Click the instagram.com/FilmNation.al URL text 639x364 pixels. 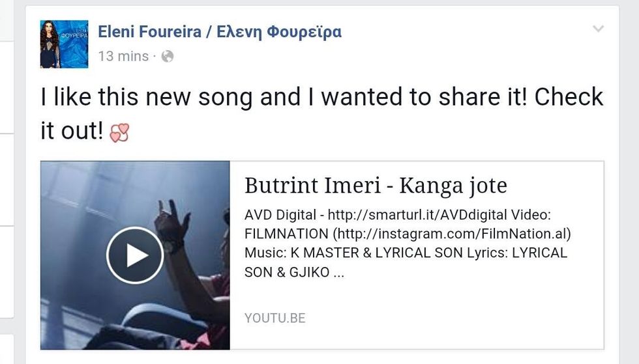click(449, 234)
